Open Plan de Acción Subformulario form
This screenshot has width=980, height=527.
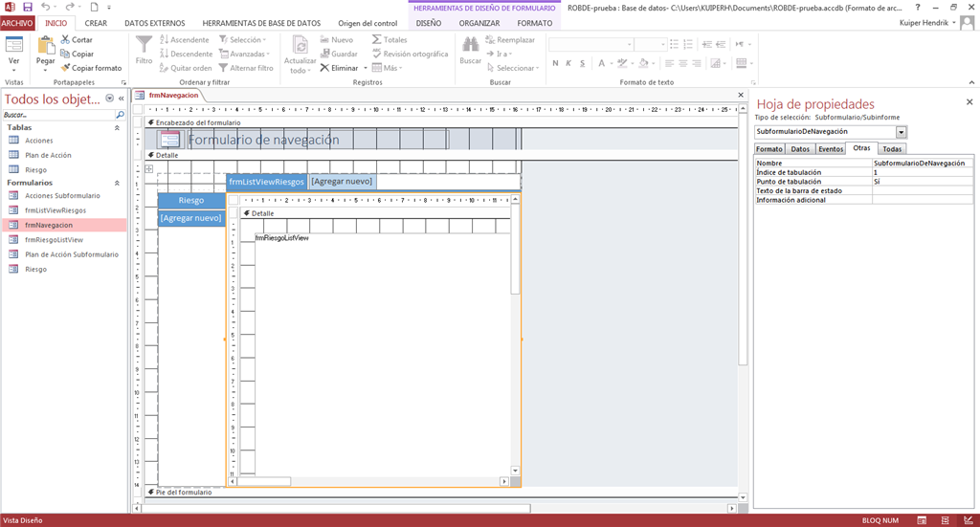click(x=71, y=254)
